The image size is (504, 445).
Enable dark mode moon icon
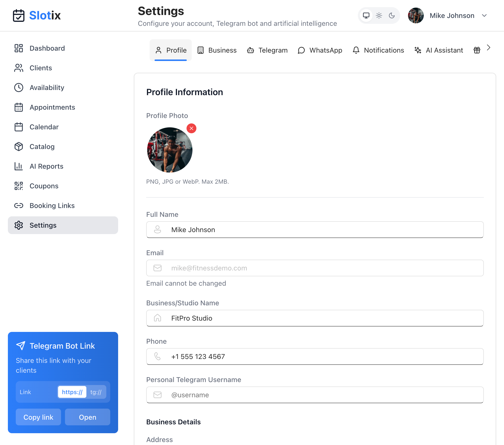392,15
